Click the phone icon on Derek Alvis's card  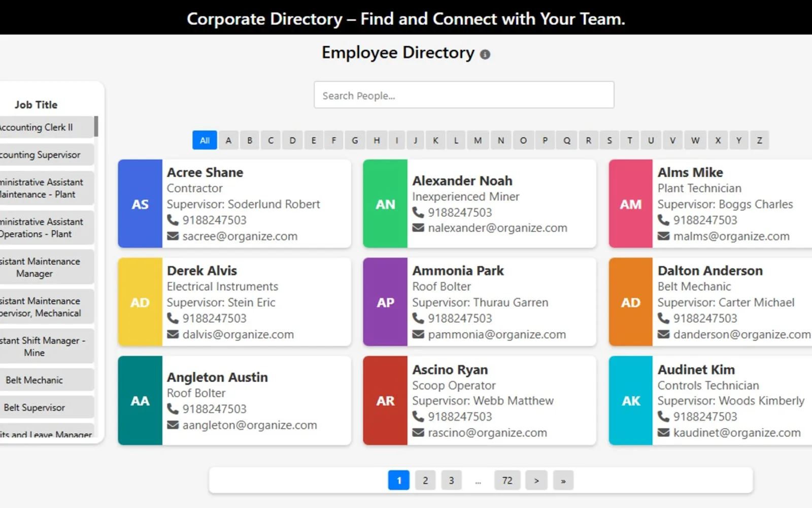click(173, 318)
